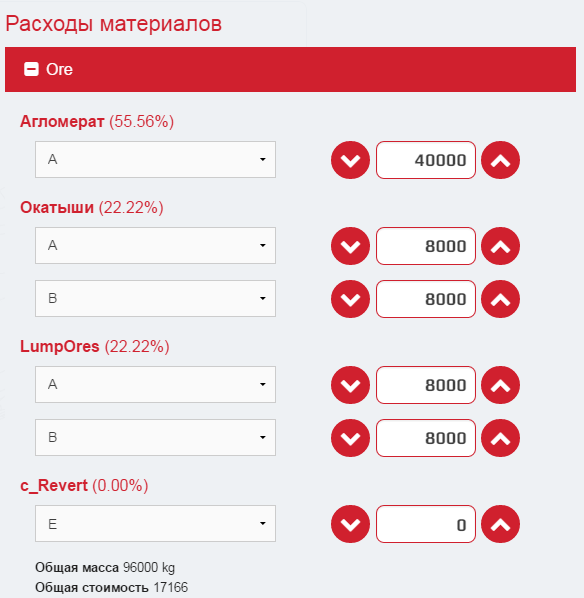Click the Ore red header bar

[290, 69]
